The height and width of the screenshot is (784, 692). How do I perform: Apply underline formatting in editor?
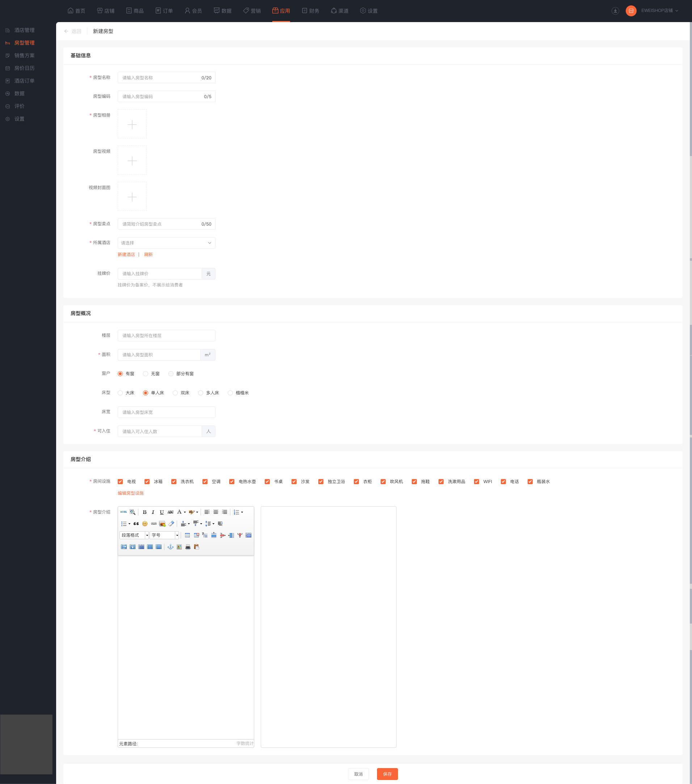pyautogui.click(x=162, y=512)
